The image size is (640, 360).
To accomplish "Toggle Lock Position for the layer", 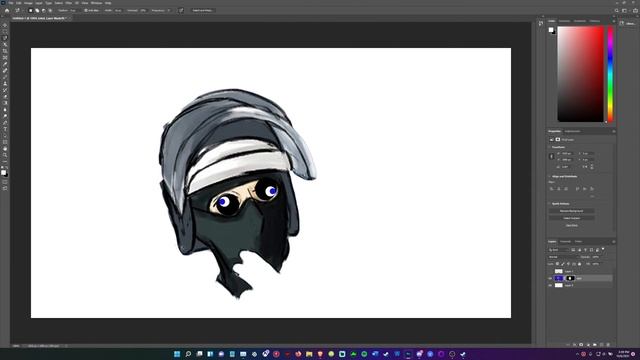I will pos(568,264).
